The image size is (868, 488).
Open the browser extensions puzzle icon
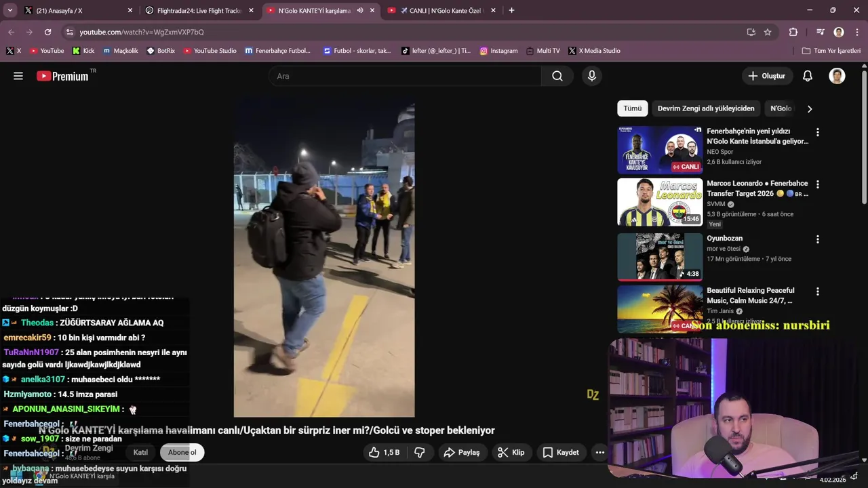pos(793,32)
